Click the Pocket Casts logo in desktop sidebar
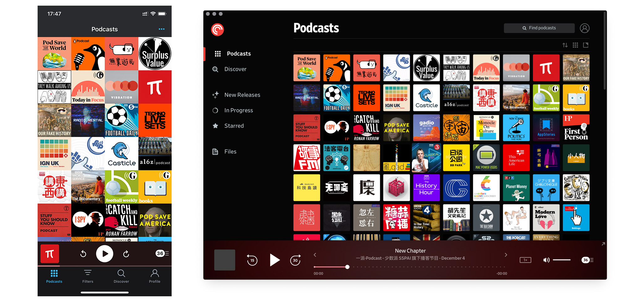Screen dimensions: 644x301 point(217,30)
